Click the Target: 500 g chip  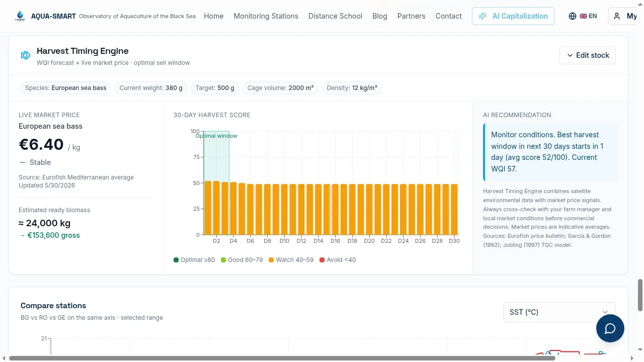[x=215, y=88]
